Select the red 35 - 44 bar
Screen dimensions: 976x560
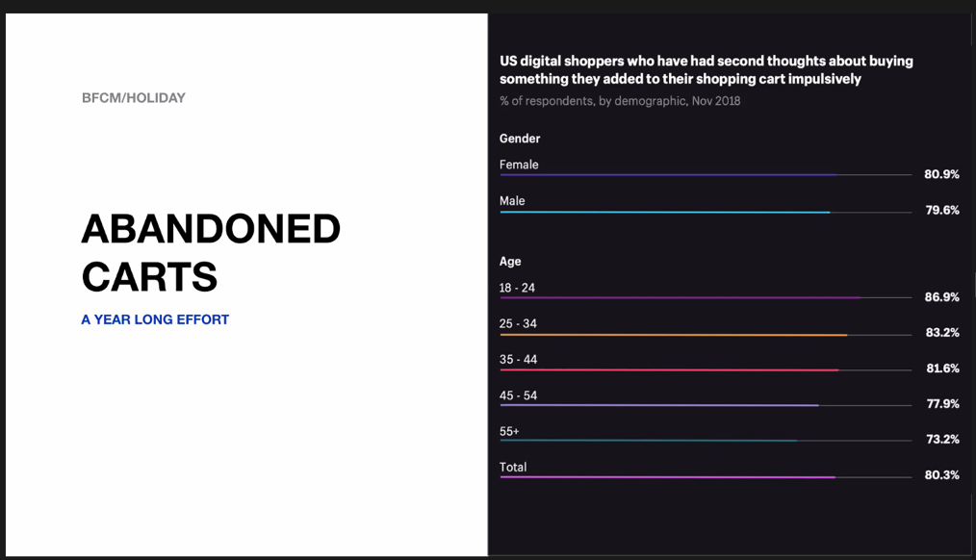point(669,370)
